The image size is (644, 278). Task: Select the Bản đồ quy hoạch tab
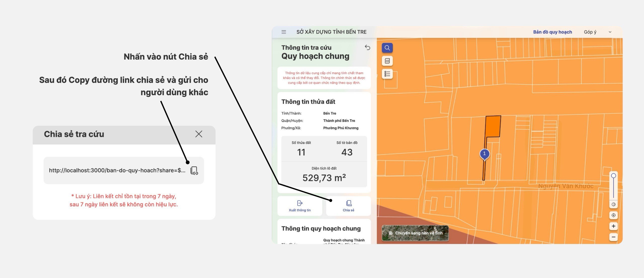pyautogui.click(x=552, y=32)
